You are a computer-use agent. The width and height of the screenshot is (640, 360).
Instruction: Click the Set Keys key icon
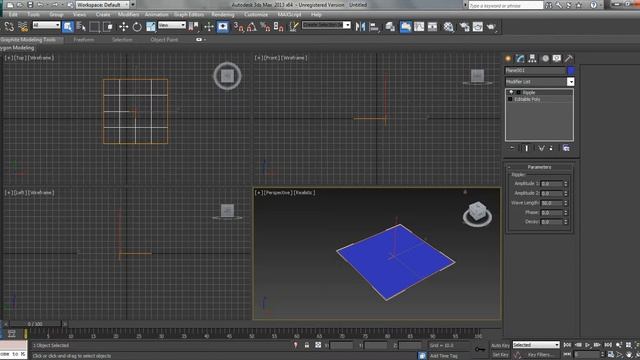pyautogui.click(x=480, y=349)
